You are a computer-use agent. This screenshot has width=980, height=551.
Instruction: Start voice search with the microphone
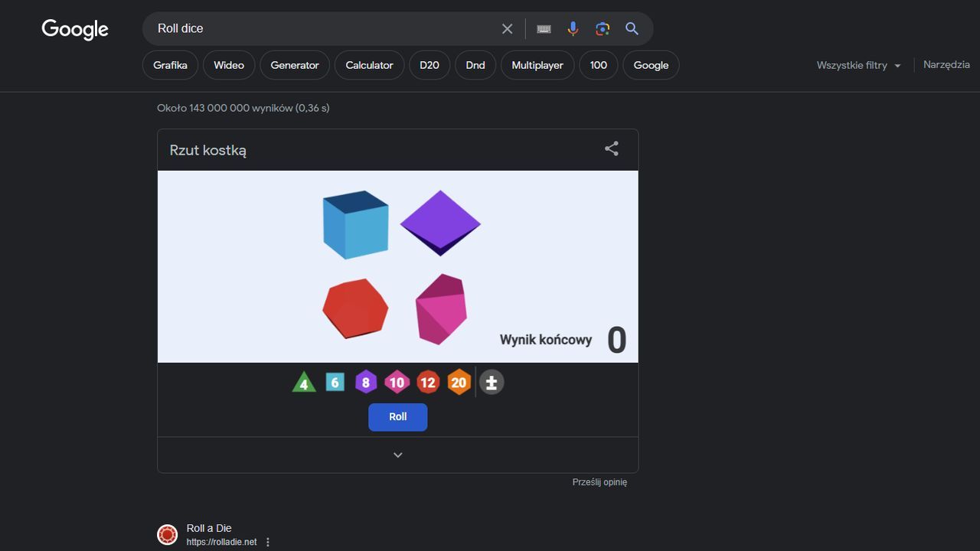[573, 28]
